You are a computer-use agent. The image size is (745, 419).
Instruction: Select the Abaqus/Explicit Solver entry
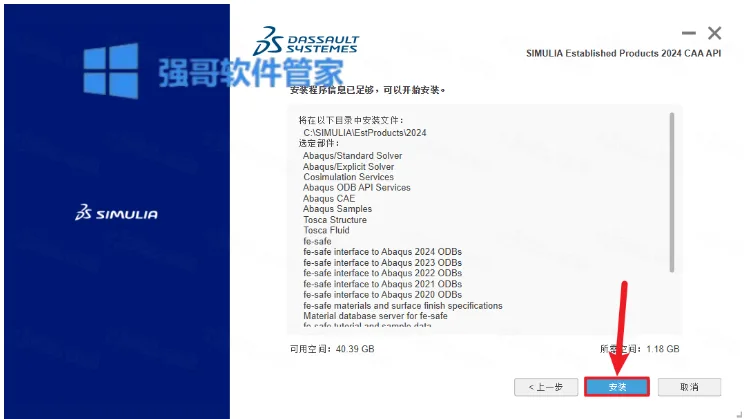[x=348, y=166]
